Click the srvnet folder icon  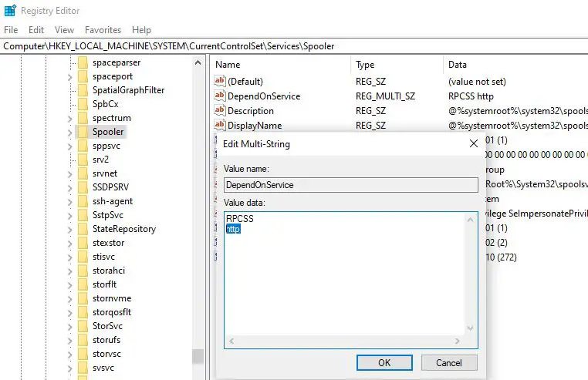coord(83,173)
